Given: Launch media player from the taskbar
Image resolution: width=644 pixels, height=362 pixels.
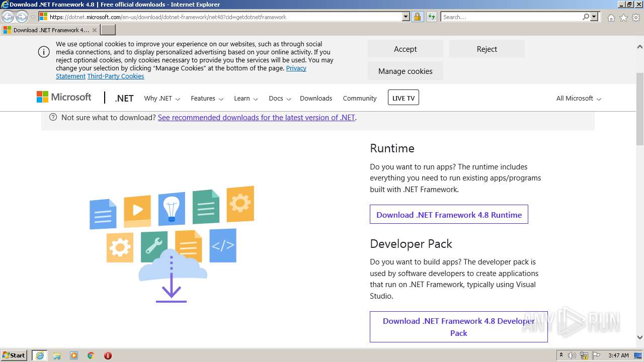Looking at the screenshot, I should [74, 355].
